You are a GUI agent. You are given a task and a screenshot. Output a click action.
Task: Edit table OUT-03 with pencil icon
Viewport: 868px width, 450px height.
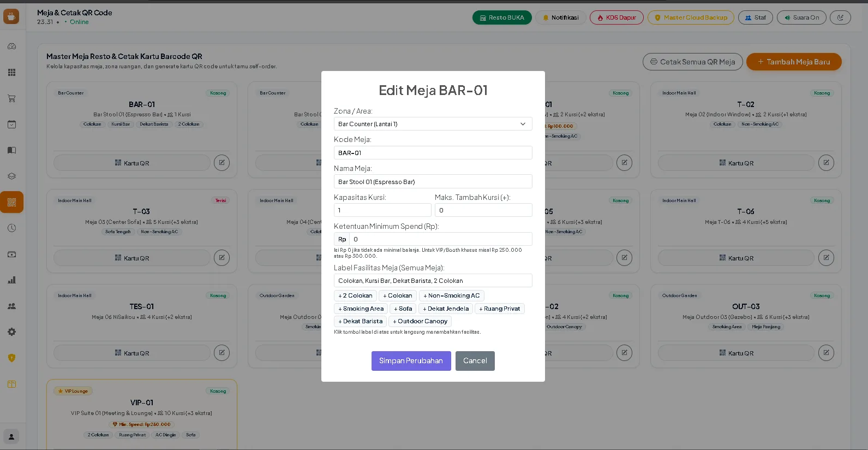[826, 353]
